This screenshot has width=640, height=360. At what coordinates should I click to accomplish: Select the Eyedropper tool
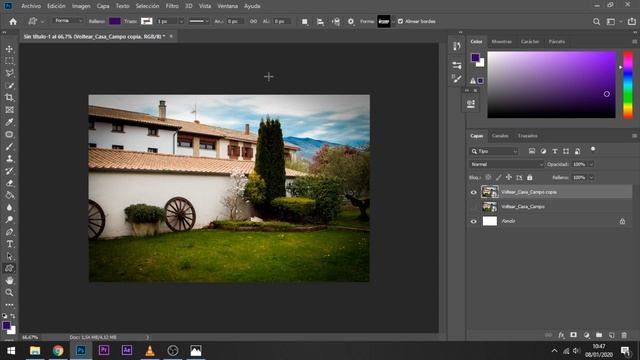9,122
